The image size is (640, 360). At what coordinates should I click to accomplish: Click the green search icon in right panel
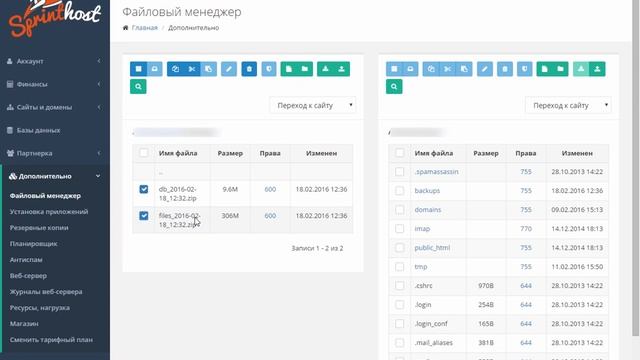coord(394,87)
